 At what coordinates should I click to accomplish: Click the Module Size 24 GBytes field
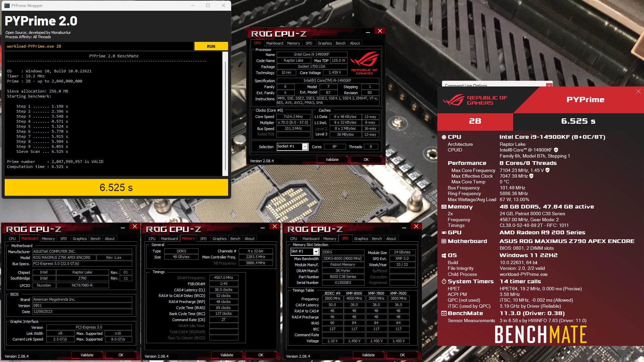coord(402,252)
